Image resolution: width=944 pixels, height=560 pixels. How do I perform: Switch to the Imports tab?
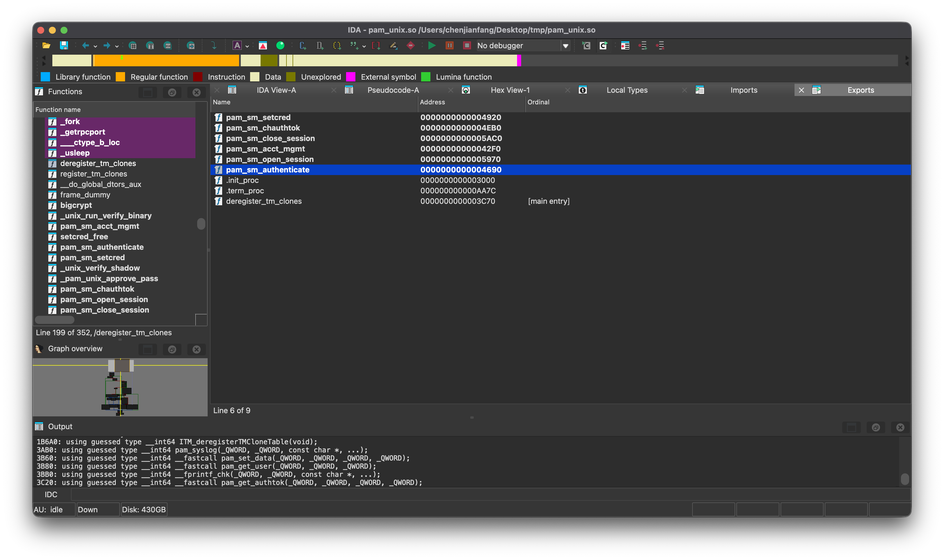tap(744, 90)
